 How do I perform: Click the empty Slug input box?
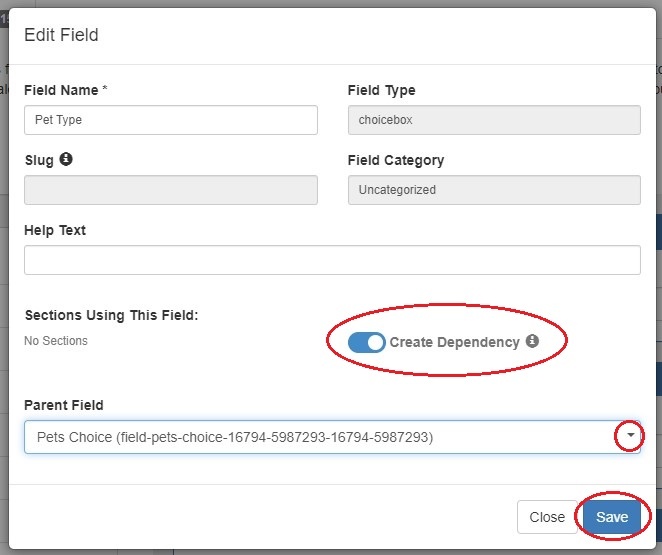(x=170, y=190)
